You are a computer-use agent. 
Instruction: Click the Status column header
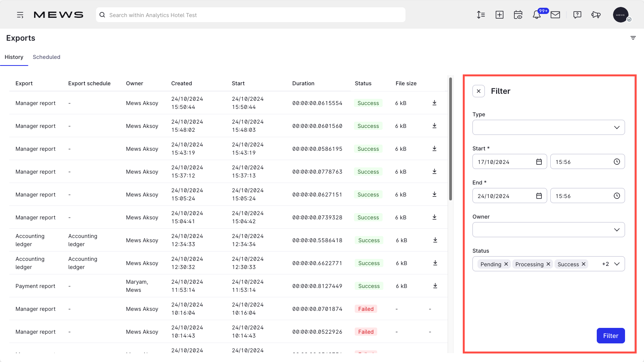tap(363, 83)
